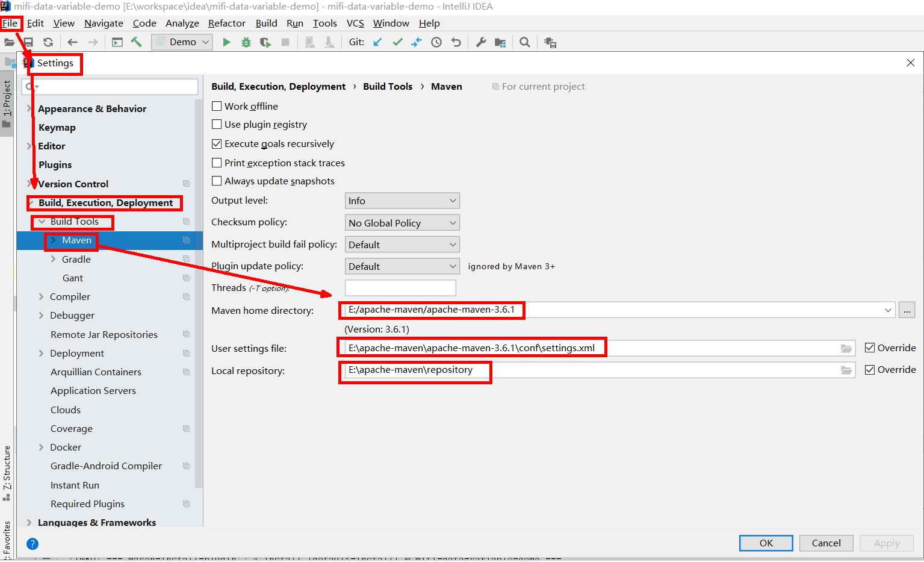The height and width of the screenshot is (562, 924).
Task: Uncheck Execute goals recursively
Action: click(x=217, y=144)
